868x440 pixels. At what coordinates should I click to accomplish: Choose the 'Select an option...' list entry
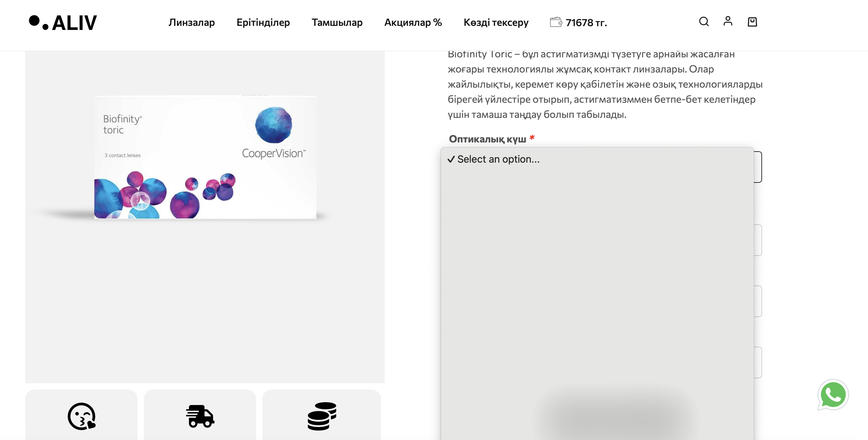pyautogui.click(x=498, y=159)
